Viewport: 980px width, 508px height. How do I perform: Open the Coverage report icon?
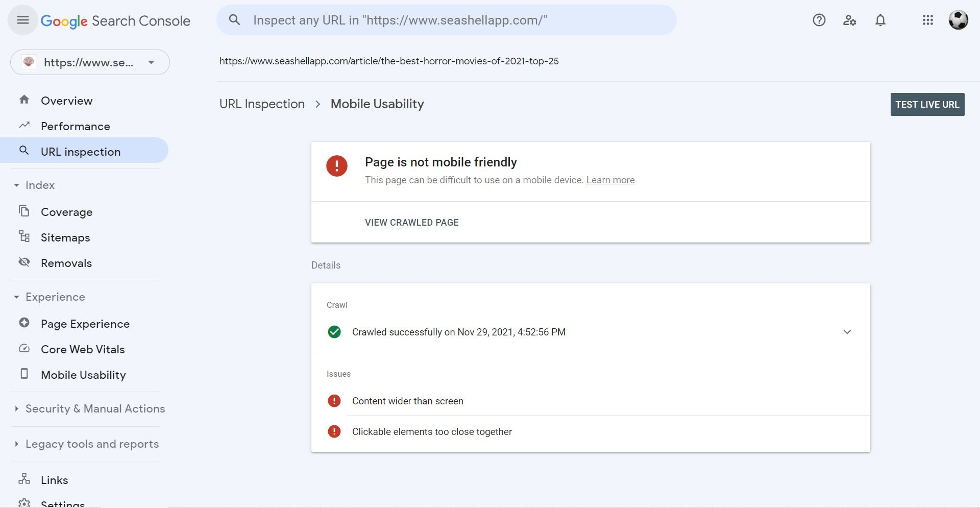point(24,211)
